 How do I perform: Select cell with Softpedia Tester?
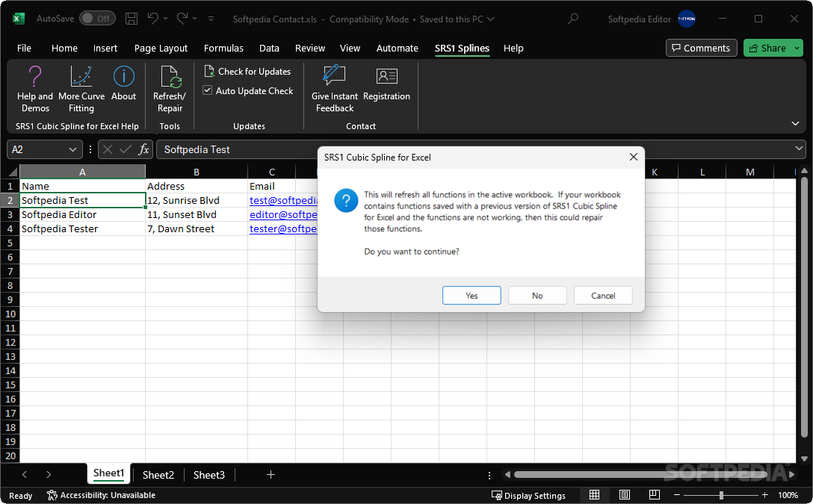point(82,228)
